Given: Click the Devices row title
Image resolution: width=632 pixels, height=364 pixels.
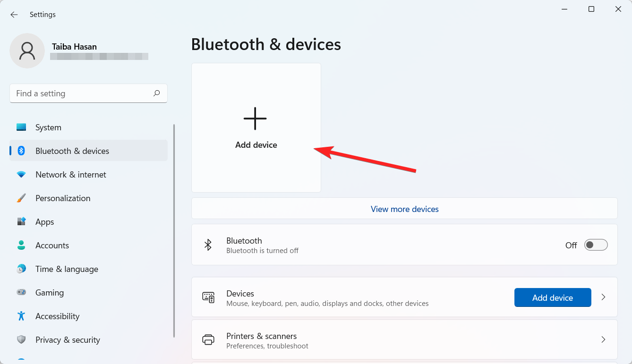Looking at the screenshot, I should (240, 294).
